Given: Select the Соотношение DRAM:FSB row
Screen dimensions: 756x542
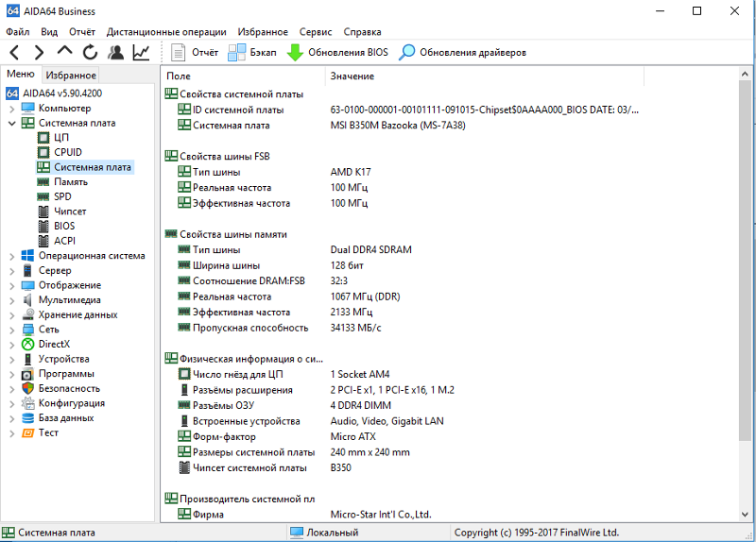Looking at the screenshot, I should pos(263,280).
